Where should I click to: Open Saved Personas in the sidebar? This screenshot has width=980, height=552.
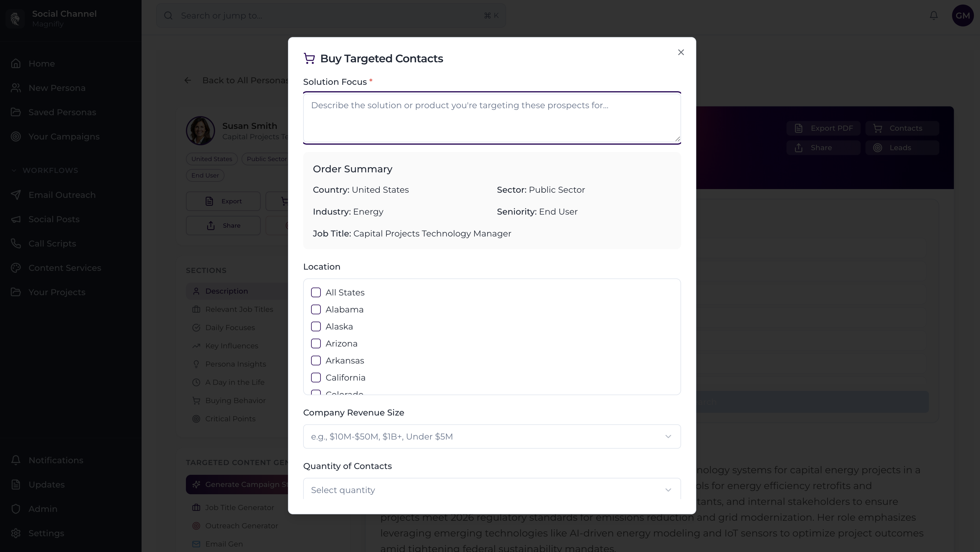pyautogui.click(x=62, y=112)
